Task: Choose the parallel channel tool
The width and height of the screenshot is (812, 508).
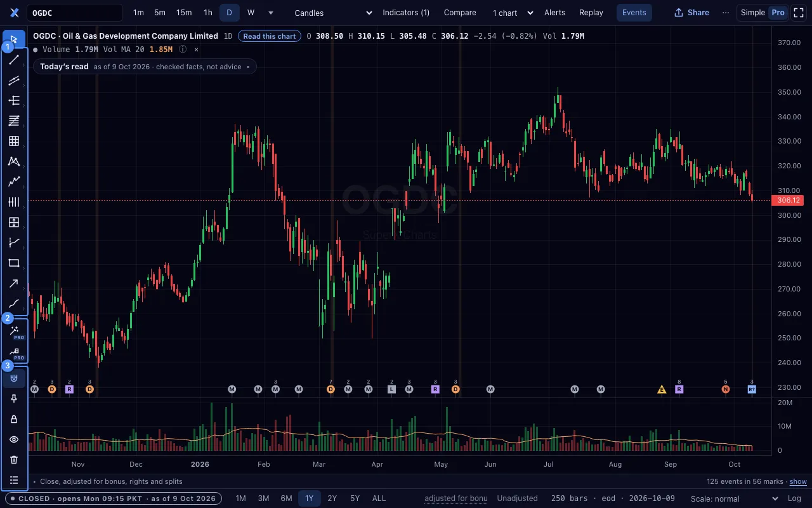Action: click(x=14, y=80)
